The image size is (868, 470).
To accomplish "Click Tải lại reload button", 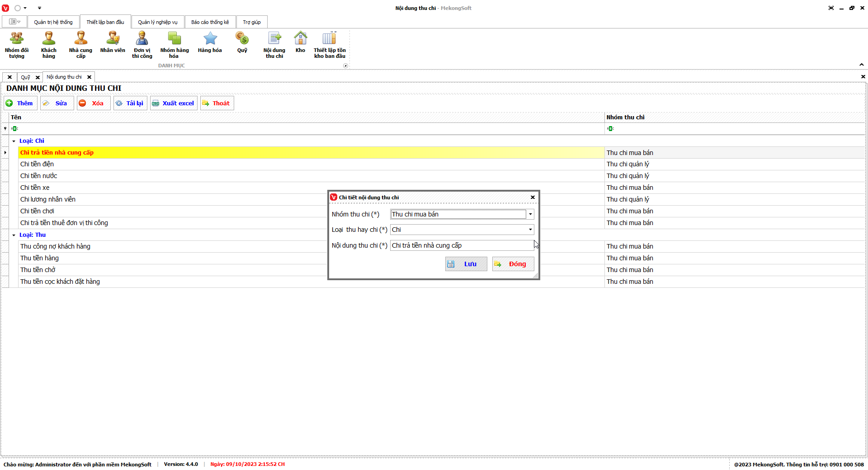I will [130, 103].
